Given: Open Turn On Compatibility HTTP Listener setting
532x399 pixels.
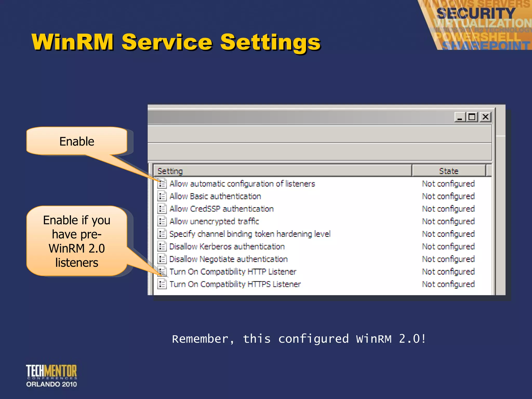Looking at the screenshot, I should pyautogui.click(x=232, y=272).
